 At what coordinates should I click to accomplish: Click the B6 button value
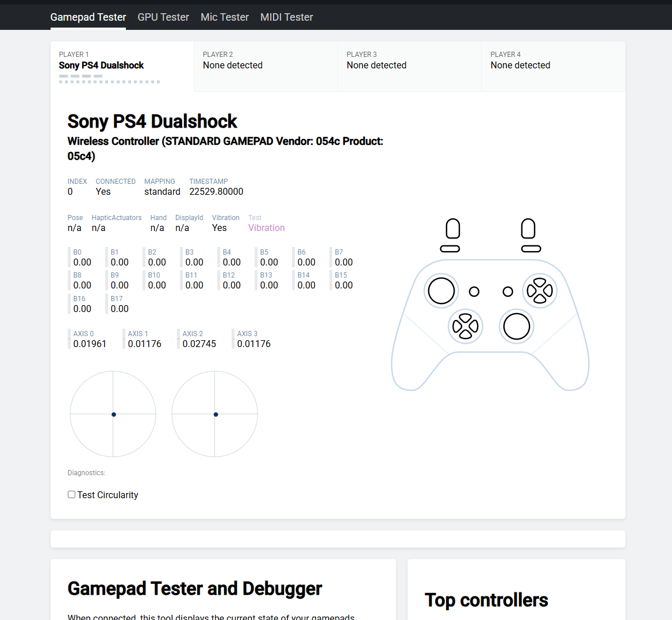click(306, 262)
